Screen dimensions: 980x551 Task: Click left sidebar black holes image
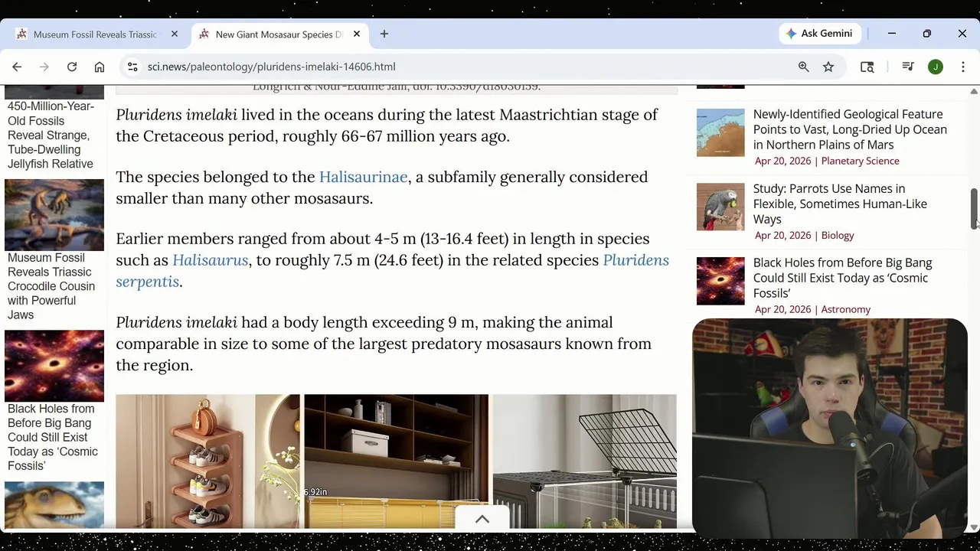(54, 366)
